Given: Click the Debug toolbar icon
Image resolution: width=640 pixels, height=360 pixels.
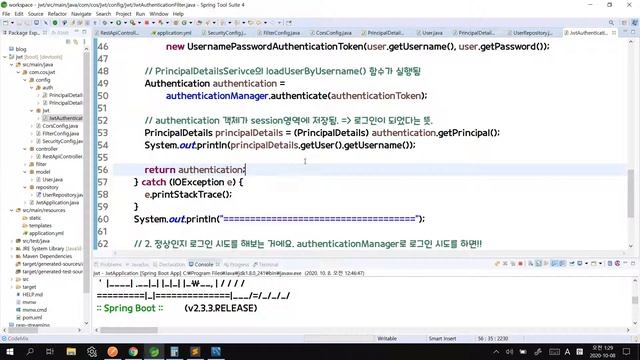Looking at the screenshot, I should 104,22.
